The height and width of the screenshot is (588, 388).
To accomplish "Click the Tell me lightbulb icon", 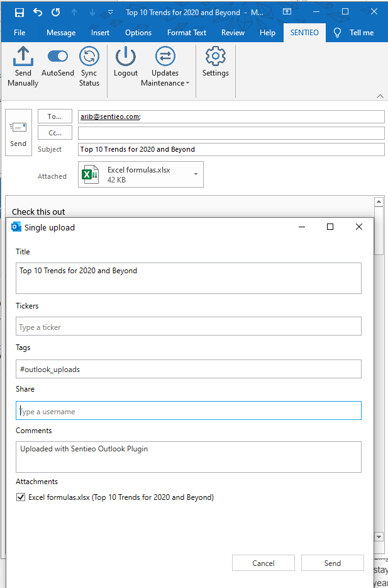I will pyautogui.click(x=338, y=33).
